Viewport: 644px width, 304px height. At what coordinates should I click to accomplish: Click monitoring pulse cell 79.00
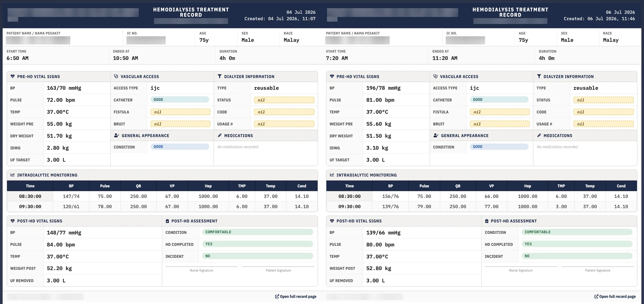coord(424,207)
